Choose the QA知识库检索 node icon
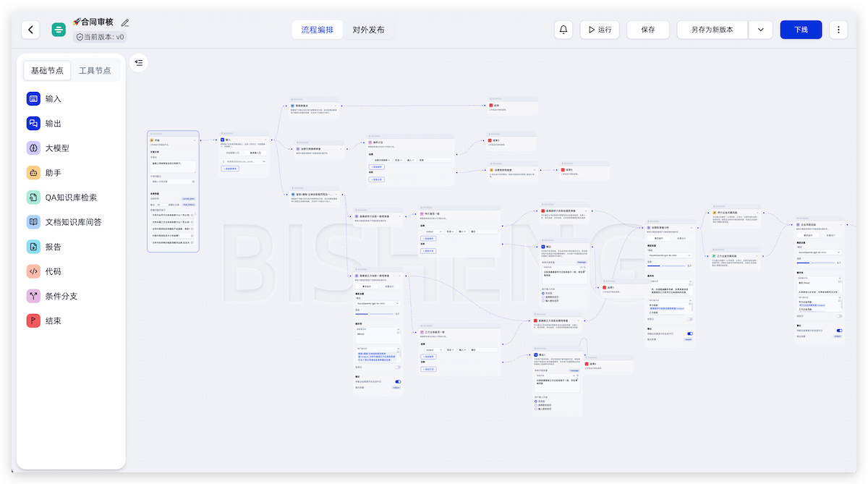 (33, 198)
